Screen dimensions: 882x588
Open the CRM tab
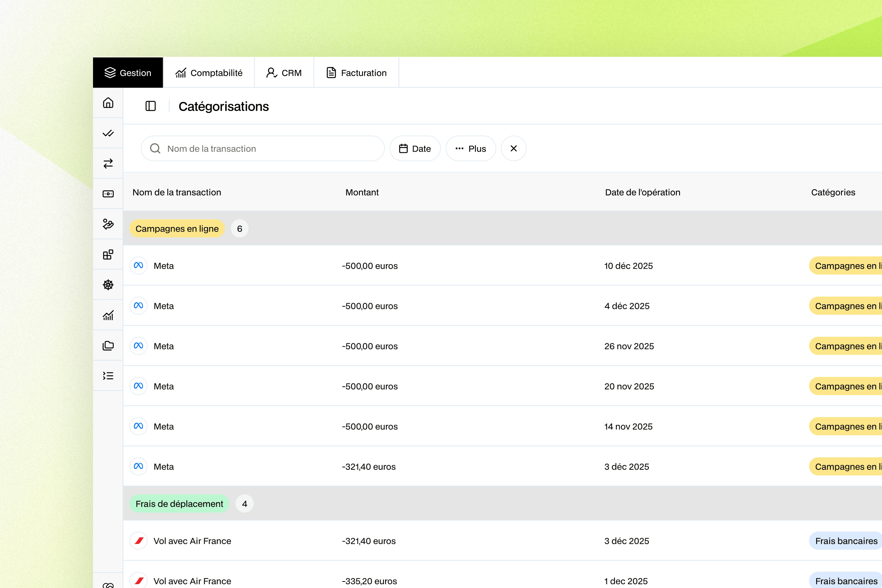284,73
